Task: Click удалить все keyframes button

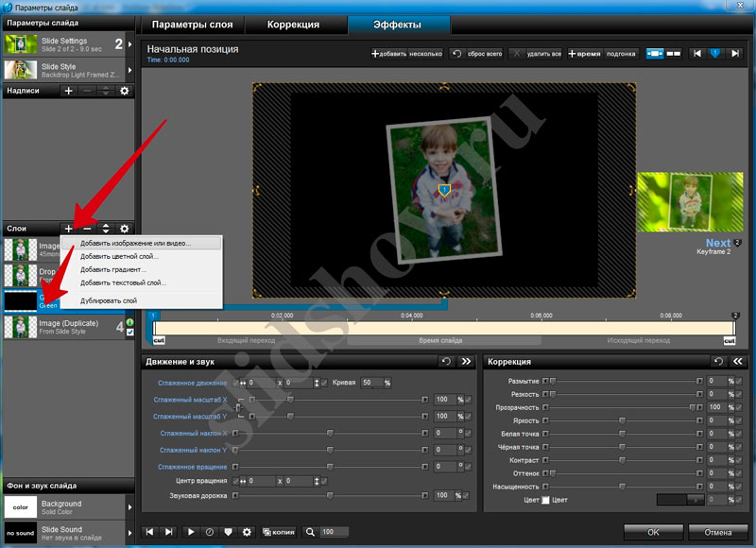Action: 536,54
